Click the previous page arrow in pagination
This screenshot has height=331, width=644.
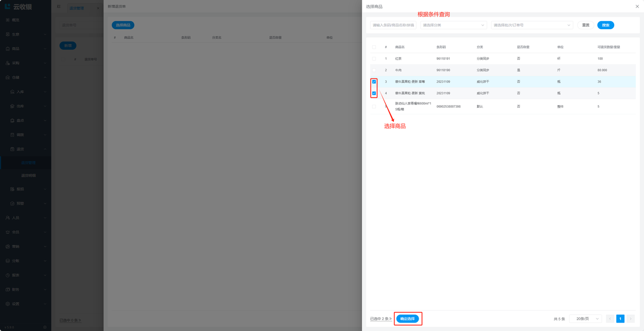[x=610, y=319]
